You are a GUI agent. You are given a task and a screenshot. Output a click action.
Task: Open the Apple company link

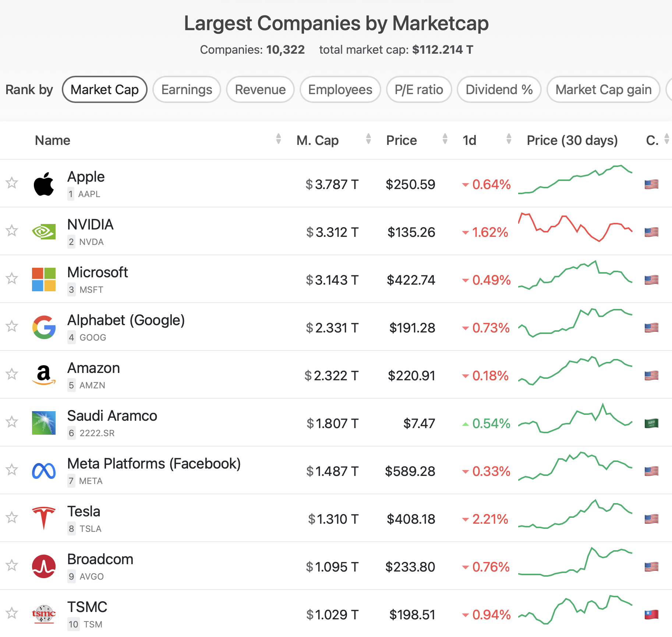tap(86, 177)
